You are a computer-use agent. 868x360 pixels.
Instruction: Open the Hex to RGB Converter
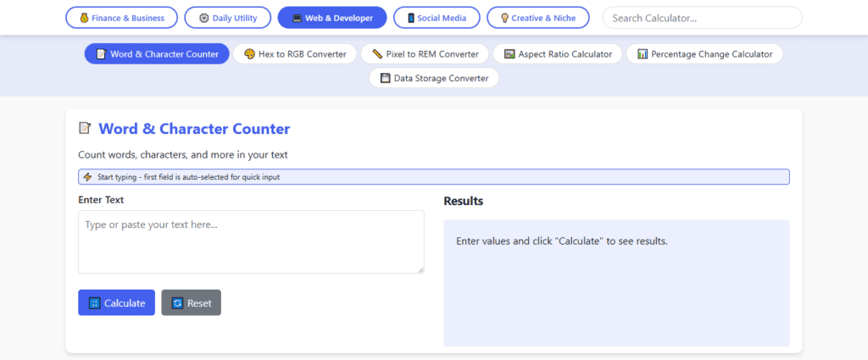[294, 54]
